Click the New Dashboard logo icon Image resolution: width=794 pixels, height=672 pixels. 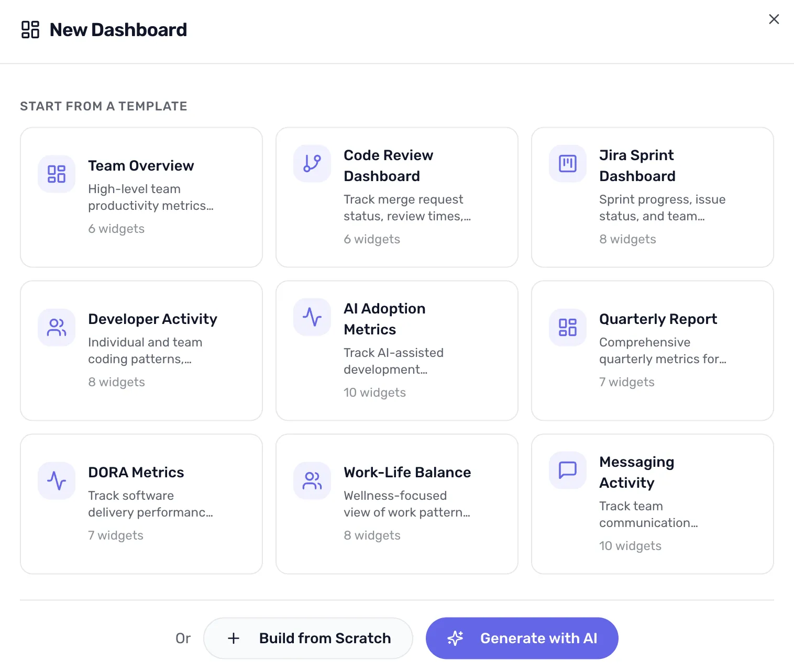coord(30,30)
